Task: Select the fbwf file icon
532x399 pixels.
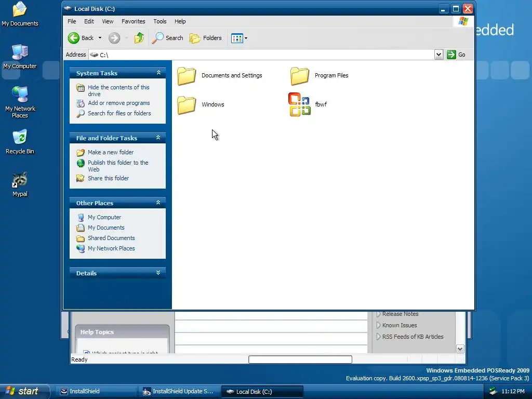Action: tap(299, 104)
